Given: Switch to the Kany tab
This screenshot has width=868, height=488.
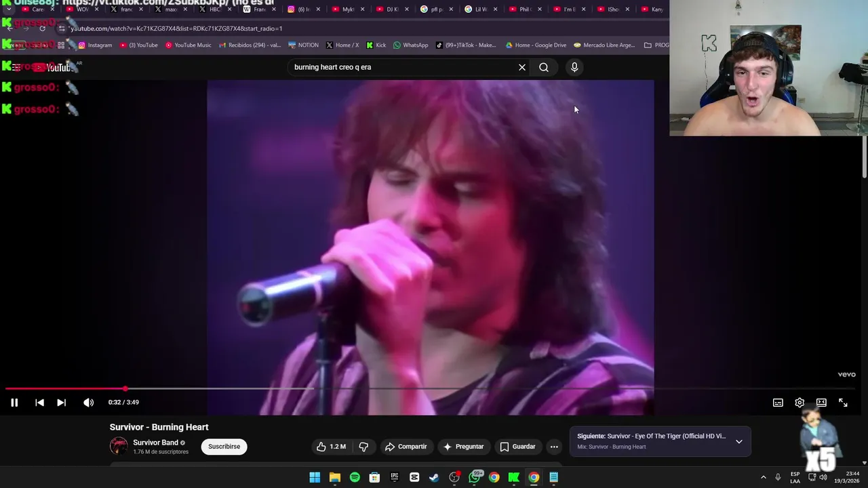Looking at the screenshot, I should pyautogui.click(x=654, y=9).
